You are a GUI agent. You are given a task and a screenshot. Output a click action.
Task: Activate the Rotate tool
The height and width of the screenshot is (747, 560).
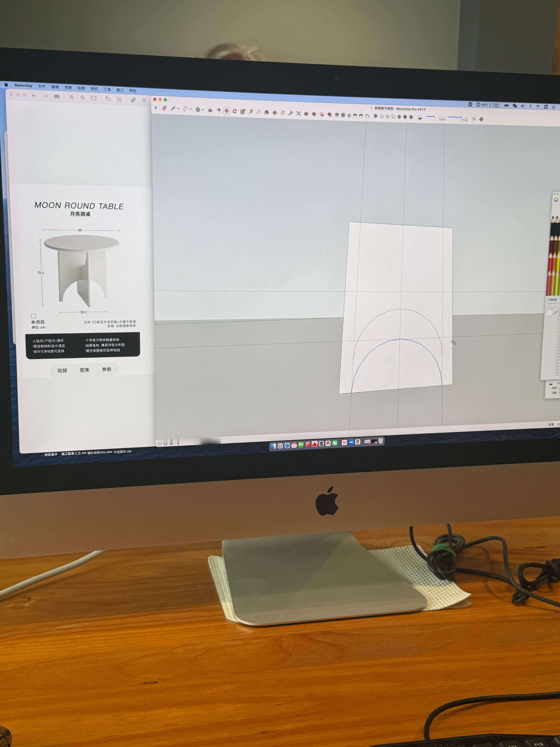(235, 111)
